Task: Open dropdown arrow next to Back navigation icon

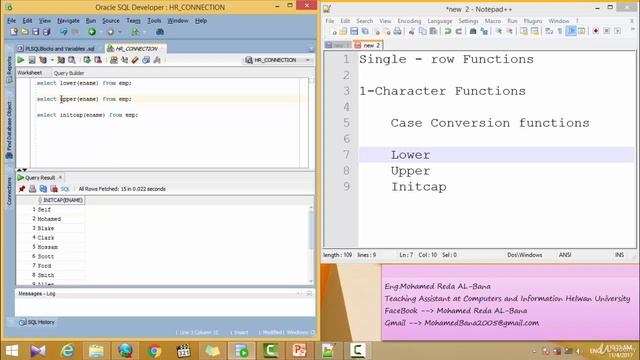Action: [101, 32]
